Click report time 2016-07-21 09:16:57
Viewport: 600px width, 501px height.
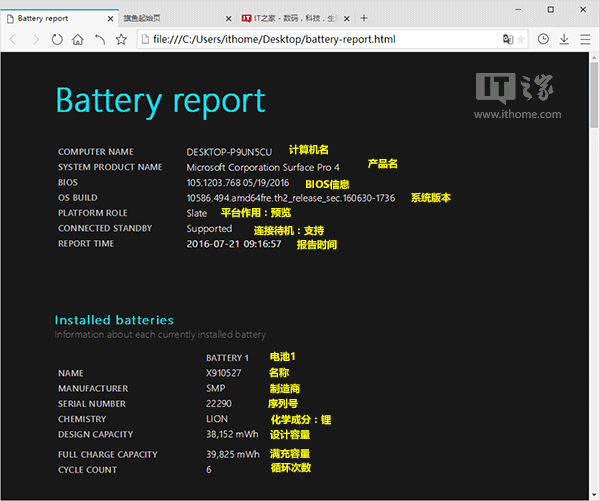tap(234, 244)
